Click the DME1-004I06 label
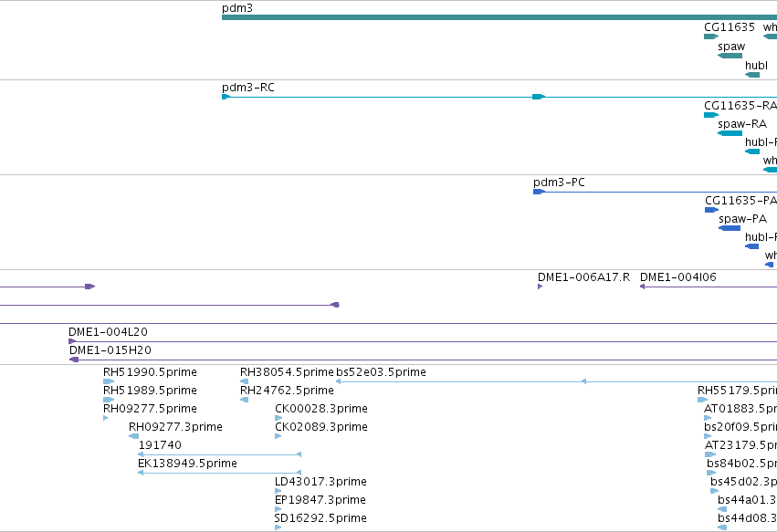 click(x=677, y=276)
